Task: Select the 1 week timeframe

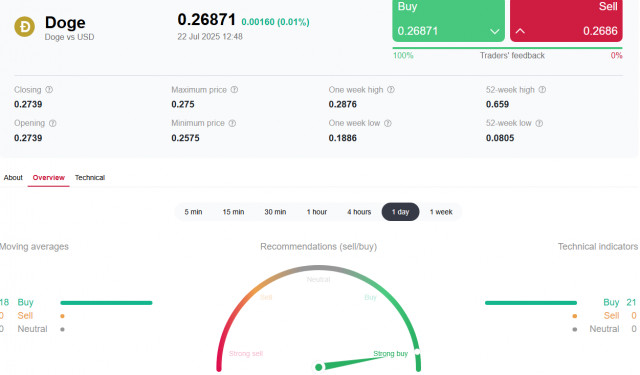Action: [441, 212]
